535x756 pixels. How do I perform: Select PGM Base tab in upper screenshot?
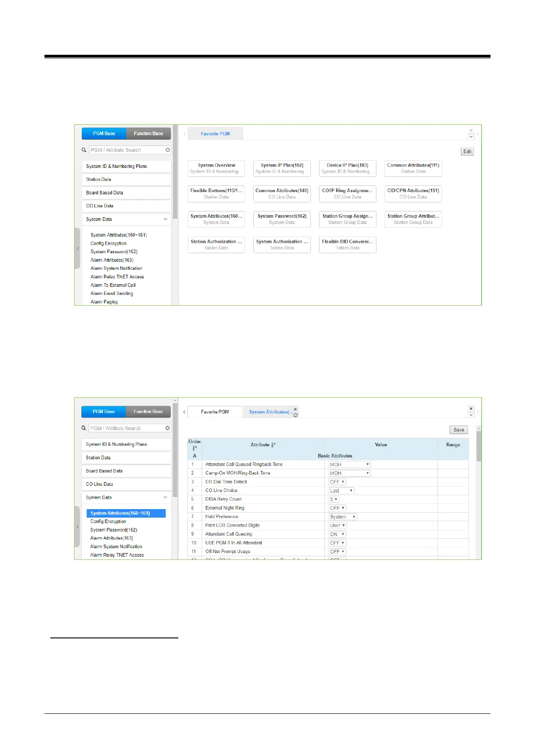(x=104, y=133)
